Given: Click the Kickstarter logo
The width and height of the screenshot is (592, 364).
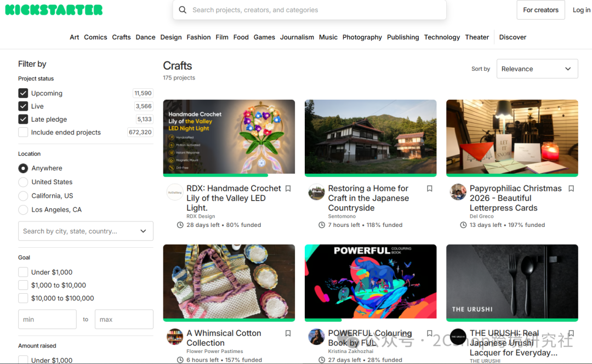Looking at the screenshot, I should [x=54, y=10].
